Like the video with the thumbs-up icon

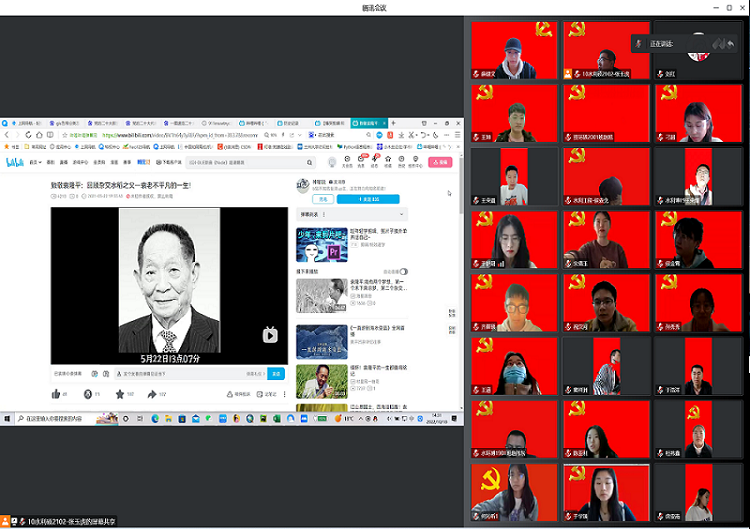[x=55, y=394]
